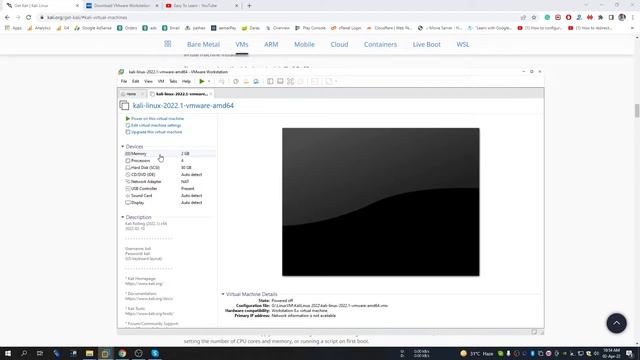640x360 pixels.
Task: Open a new browser tab
Action: pos(249,6)
